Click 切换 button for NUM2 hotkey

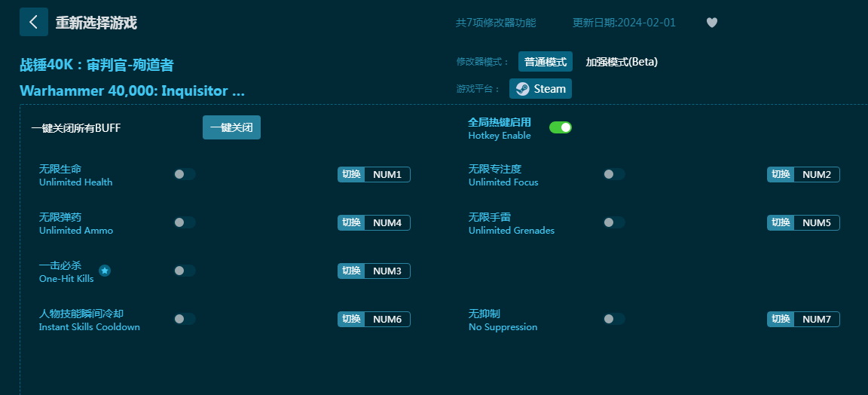[781, 175]
